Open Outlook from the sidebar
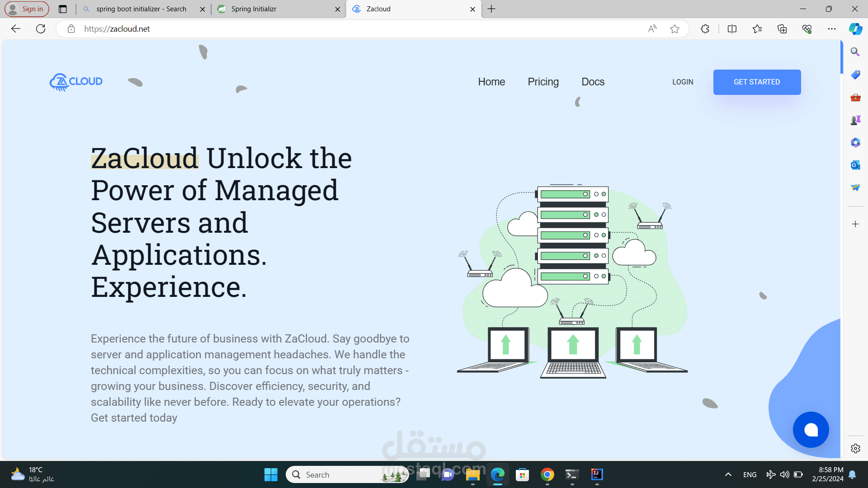The width and height of the screenshot is (868, 488). coord(854,165)
